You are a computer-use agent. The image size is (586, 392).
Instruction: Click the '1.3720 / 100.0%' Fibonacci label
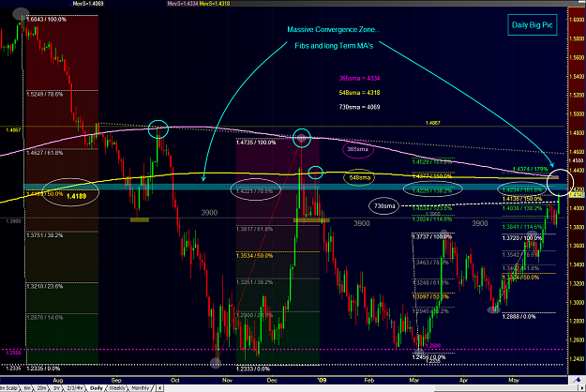(522, 238)
